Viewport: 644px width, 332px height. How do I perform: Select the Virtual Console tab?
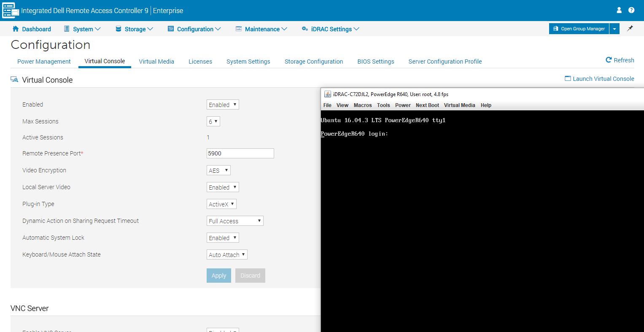(x=105, y=61)
